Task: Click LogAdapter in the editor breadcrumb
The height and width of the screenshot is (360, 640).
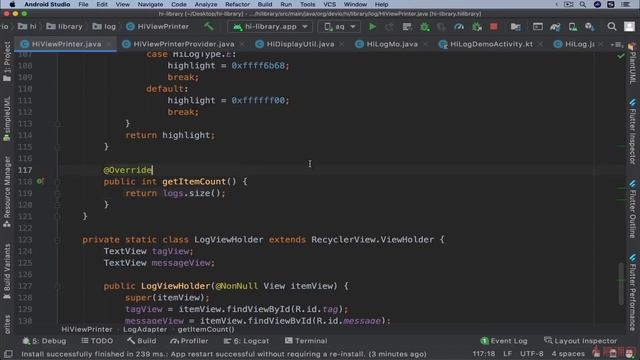Action: point(145,329)
